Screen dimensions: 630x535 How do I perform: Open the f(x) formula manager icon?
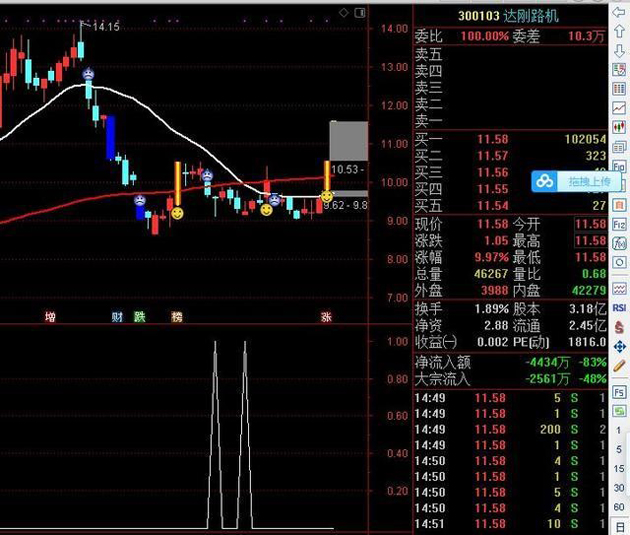tap(619, 243)
